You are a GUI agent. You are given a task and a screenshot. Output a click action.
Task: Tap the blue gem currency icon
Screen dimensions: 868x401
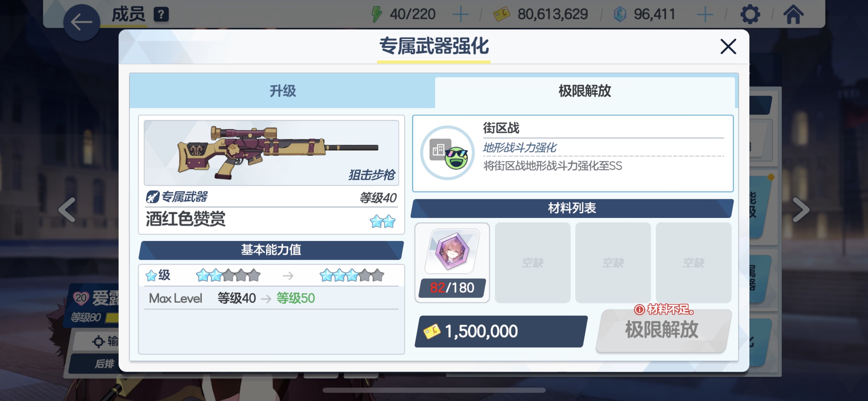tap(620, 14)
